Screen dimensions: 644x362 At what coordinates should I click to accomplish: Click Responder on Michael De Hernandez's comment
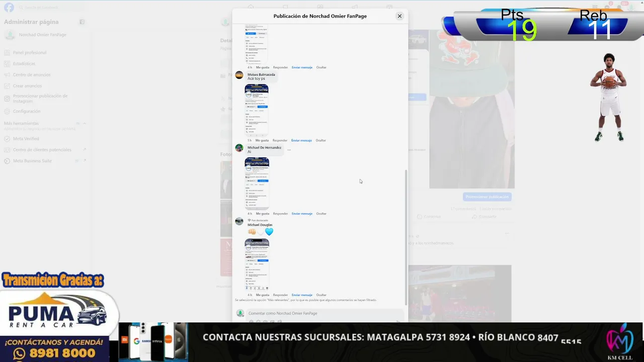(x=280, y=214)
